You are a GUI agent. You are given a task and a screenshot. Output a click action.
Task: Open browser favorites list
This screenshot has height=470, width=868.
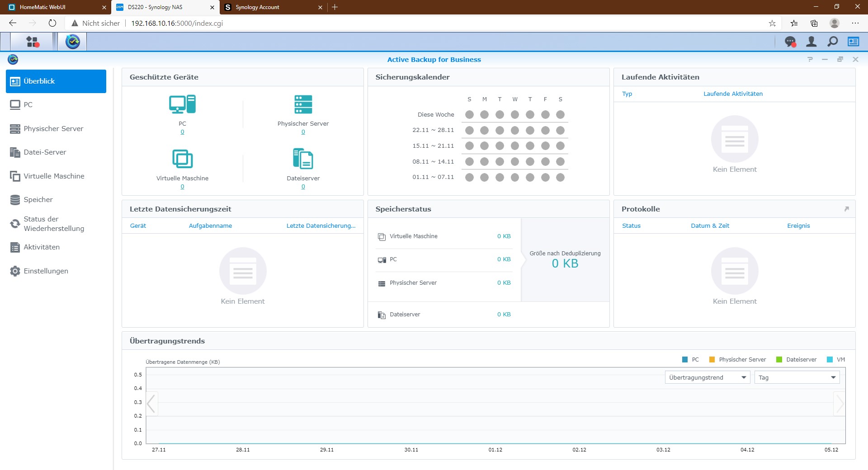[x=794, y=23]
